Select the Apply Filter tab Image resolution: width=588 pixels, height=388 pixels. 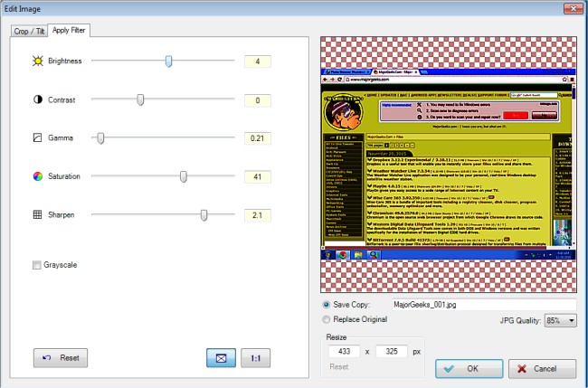click(69, 30)
